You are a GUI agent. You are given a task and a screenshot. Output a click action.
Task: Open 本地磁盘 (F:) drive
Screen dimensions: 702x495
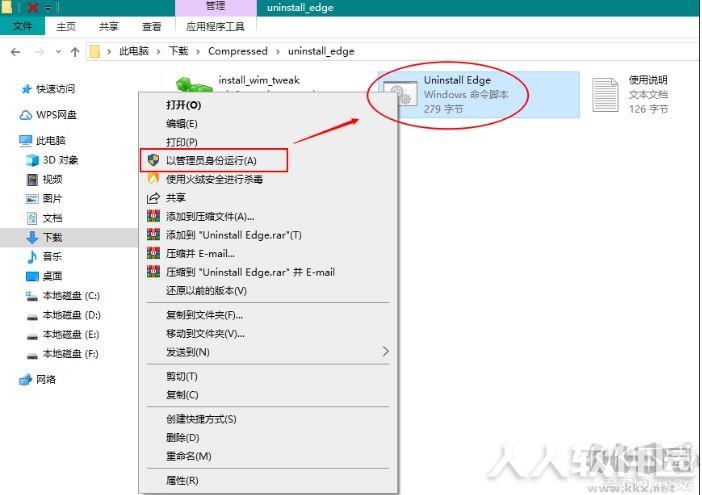[x=63, y=354]
